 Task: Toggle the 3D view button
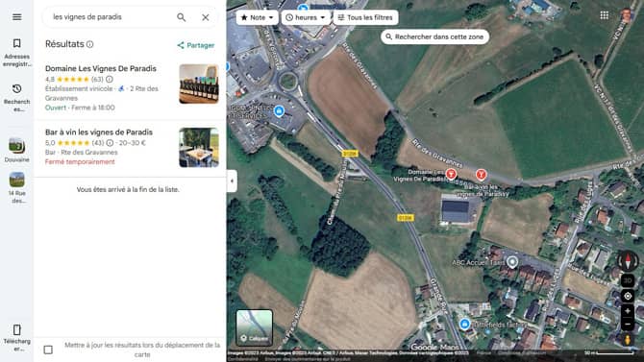point(628,280)
